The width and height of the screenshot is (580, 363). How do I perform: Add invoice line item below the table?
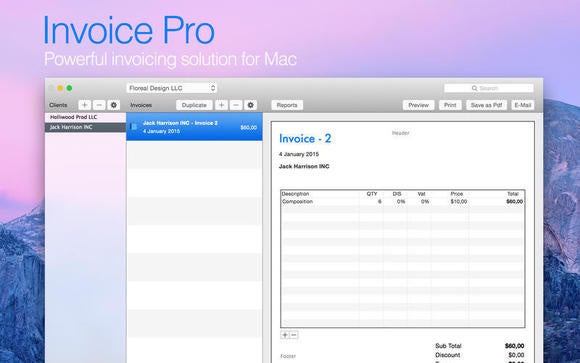point(285,335)
